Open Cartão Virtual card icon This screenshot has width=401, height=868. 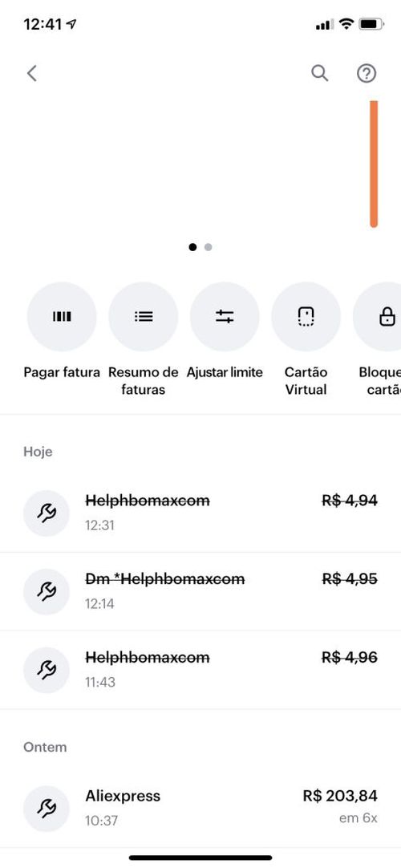(x=306, y=317)
